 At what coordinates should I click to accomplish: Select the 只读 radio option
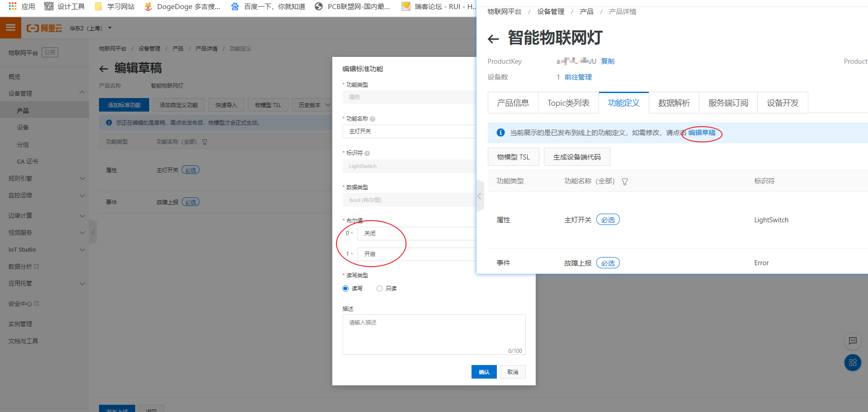[379, 288]
